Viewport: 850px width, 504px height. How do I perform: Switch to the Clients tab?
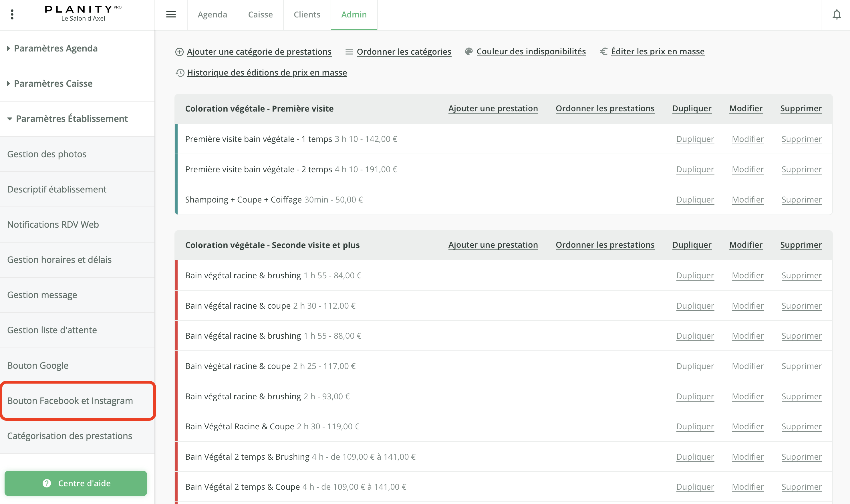point(307,15)
